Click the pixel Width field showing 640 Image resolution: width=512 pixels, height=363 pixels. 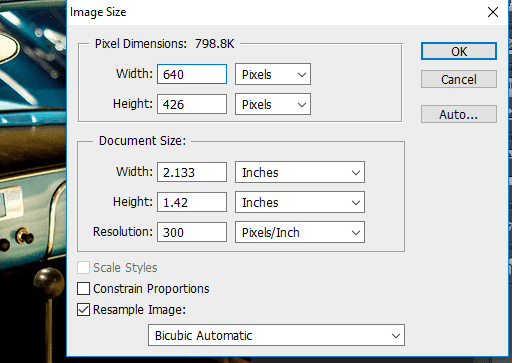click(x=192, y=74)
